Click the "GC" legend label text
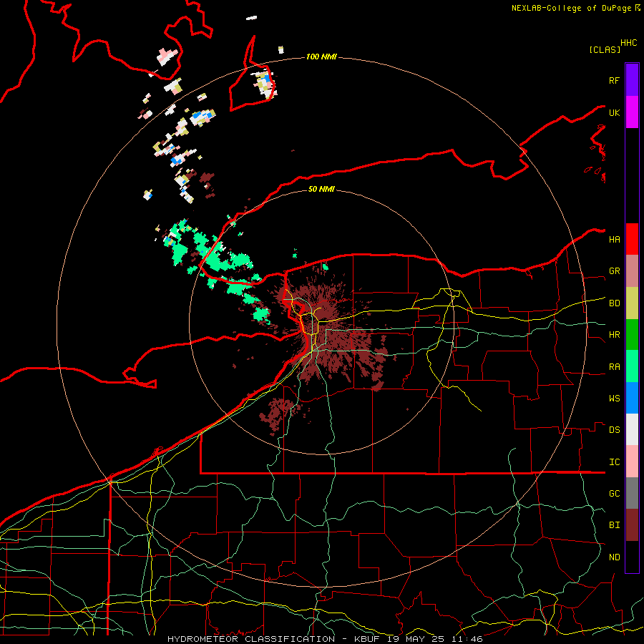 (614, 494)
